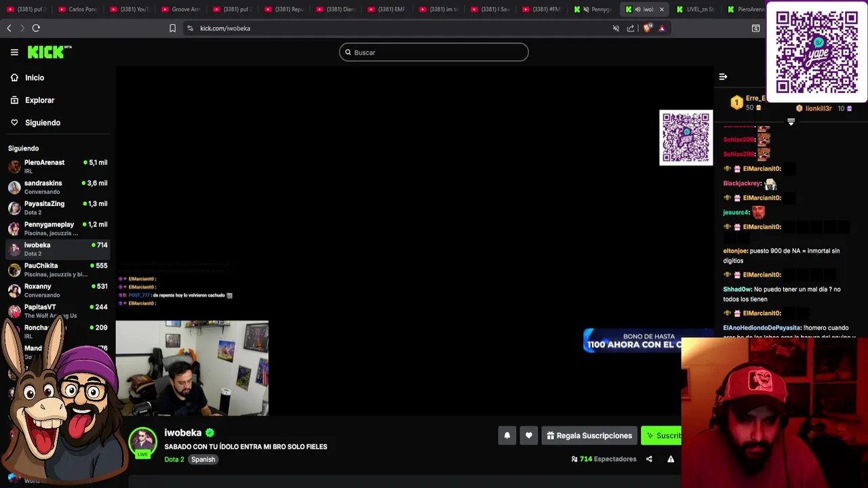Open sandraskins channel in following list
868x488 pixels.
coord(58,187)
